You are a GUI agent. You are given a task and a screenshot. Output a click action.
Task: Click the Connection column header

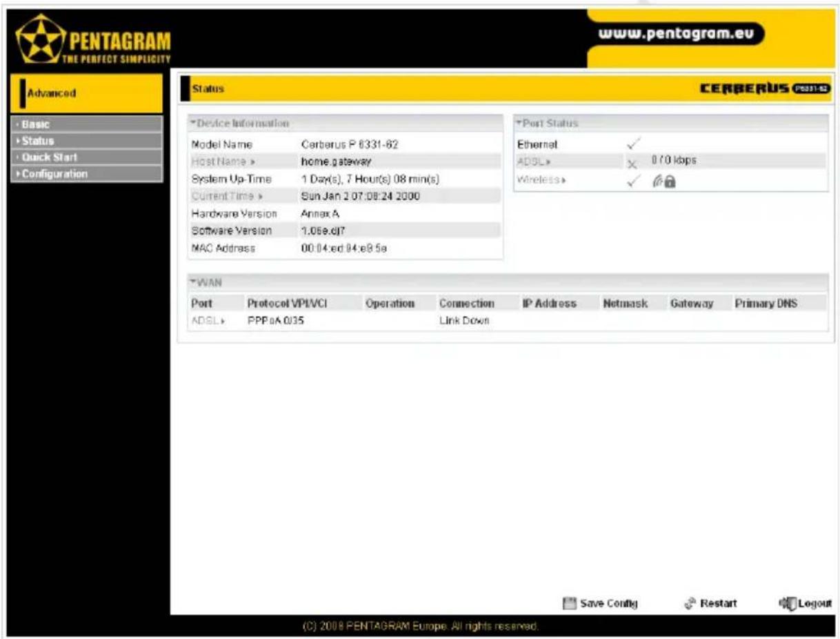click(467, 304)
